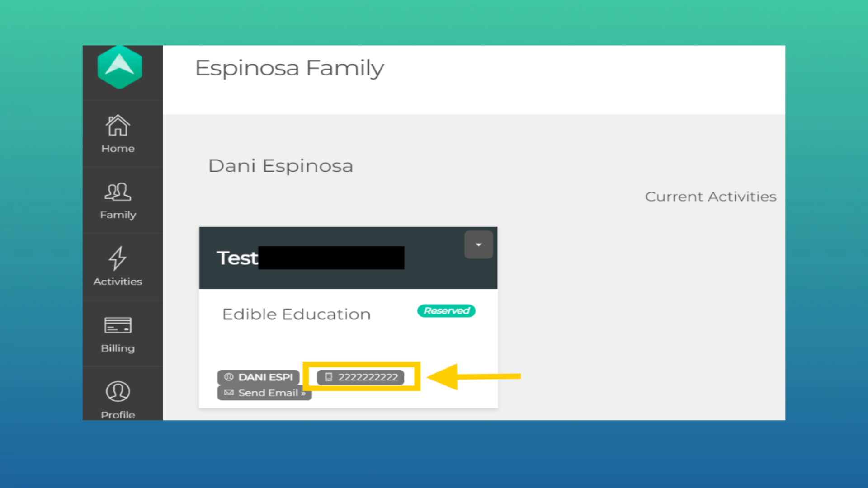Viewport: 868px width, 488px height.
Task: Click the Edible Education activity name
Action: [x=296, y=314]
